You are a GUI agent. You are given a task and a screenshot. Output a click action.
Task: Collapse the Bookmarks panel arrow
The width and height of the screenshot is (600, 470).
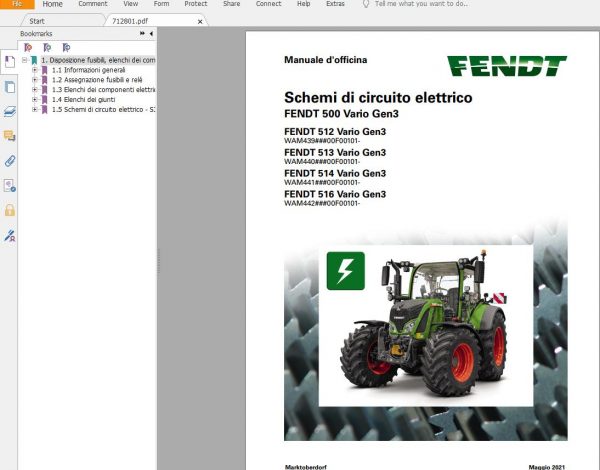point(151,34)
